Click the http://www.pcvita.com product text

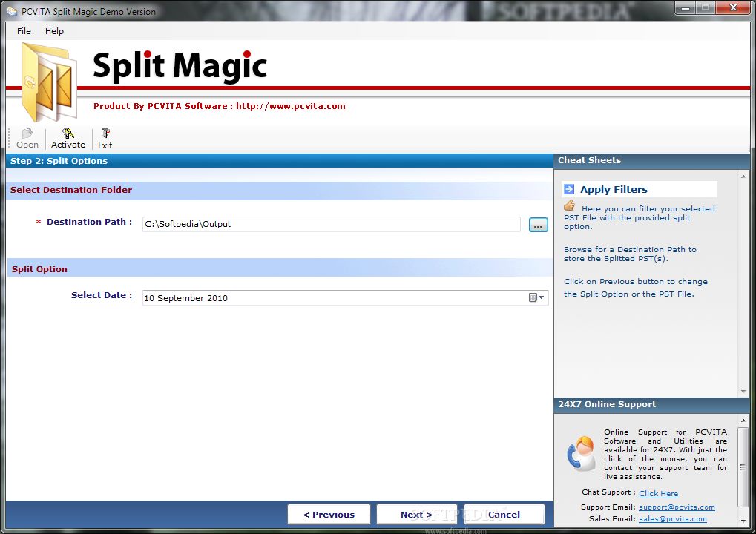[x=291, y=106]
